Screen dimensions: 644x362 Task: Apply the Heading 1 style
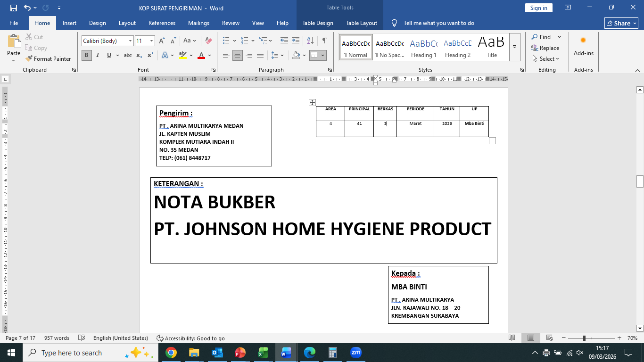tap(423, 47)
